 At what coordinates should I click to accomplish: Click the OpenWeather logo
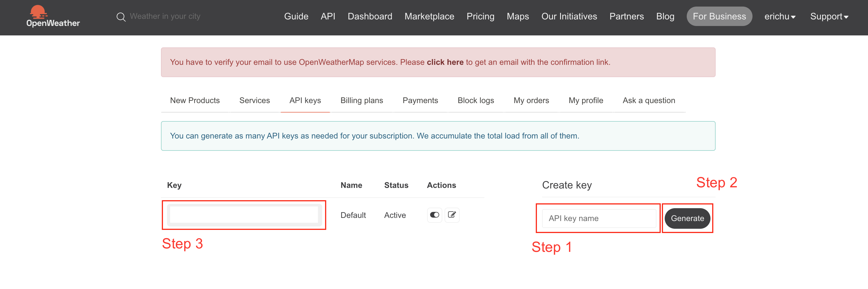[x=53, y=17]
